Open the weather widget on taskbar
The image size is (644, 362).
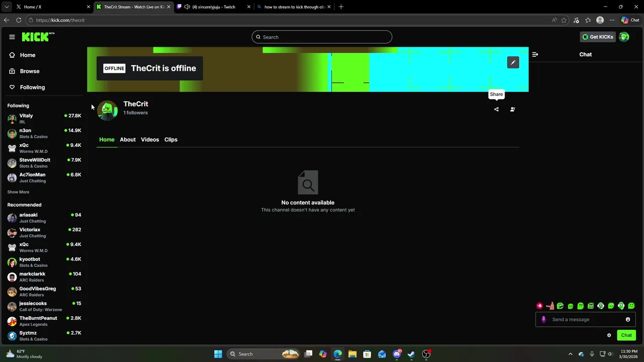pyautogui.click(x=24, y=354)
